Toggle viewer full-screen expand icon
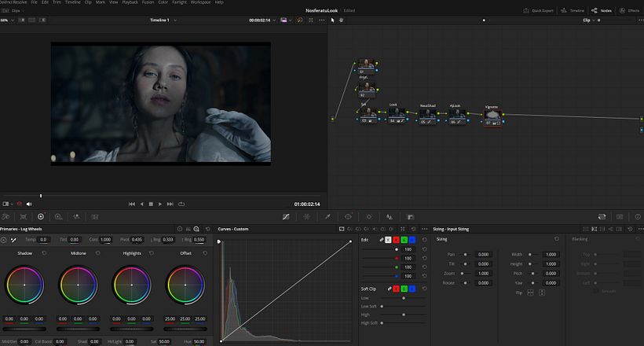The width and height of the screenshot is (644, 346). click(310, 20)
